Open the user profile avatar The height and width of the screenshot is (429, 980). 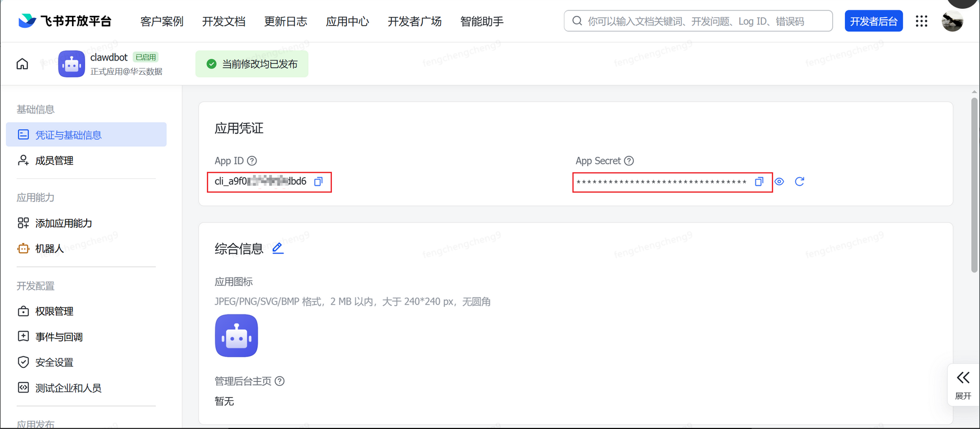click(x=953, y=21)
